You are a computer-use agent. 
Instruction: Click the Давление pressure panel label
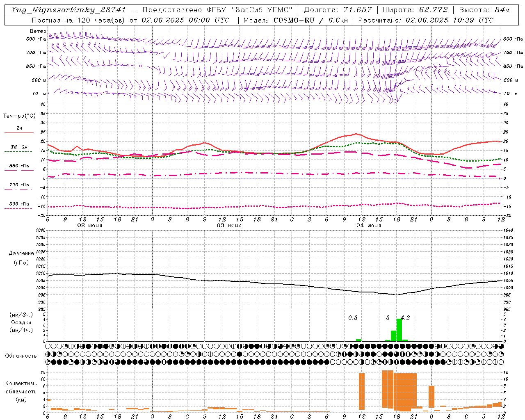(x=21, y=253)
